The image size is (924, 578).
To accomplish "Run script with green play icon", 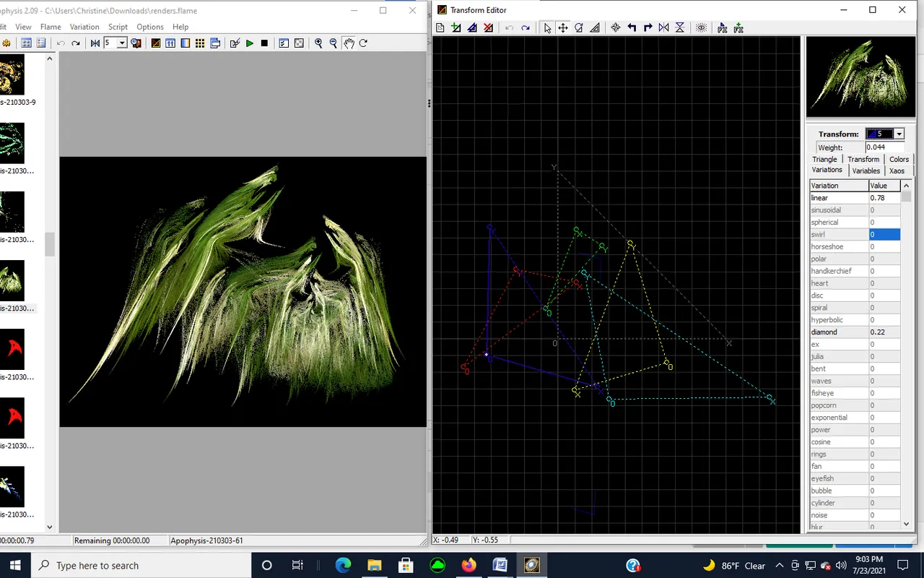I will point(249,43).
